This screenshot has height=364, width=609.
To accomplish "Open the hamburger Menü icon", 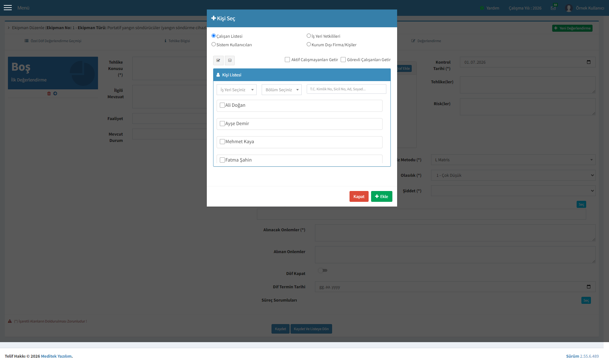I will pyautogui.click(x=8, y=8).
